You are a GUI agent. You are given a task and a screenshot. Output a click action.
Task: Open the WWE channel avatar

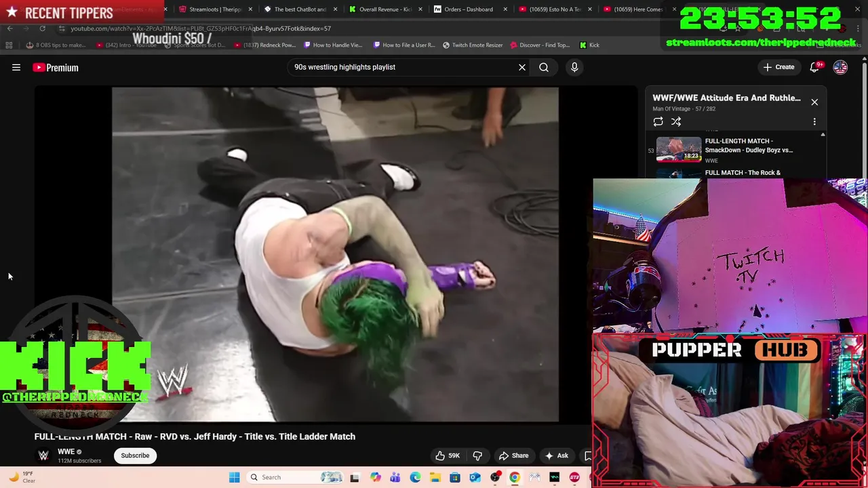coord(43,455)
